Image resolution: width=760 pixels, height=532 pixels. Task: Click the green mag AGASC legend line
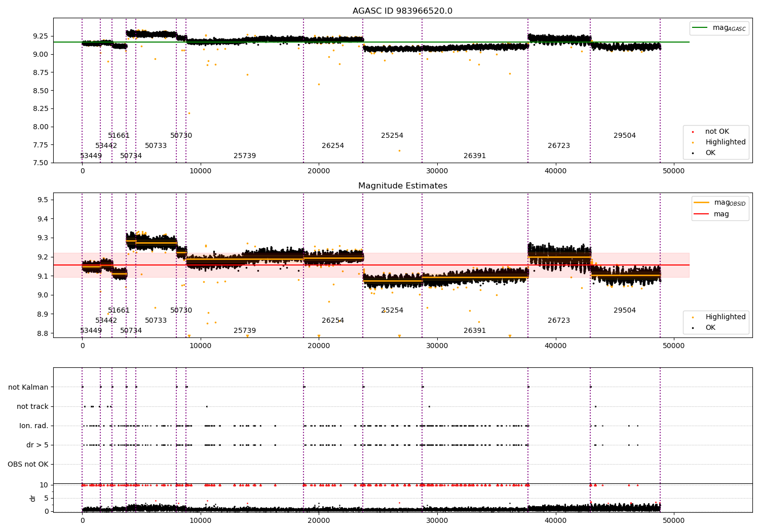tap(700, 28)
